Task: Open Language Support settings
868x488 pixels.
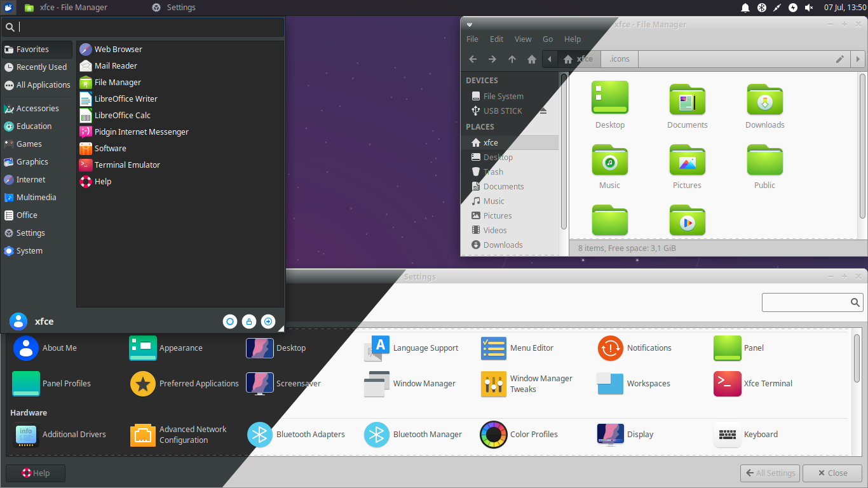Action: pyautogui.click(x=411, y=348)
